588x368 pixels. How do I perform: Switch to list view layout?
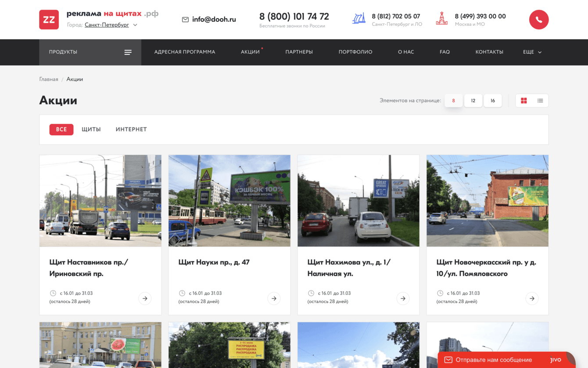pos(540,101)
